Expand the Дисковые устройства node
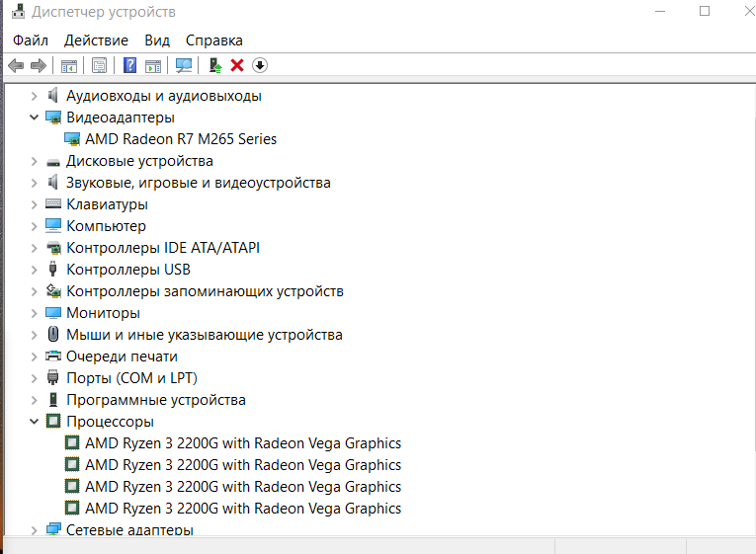The height and width of the screenshot is (554, 756). click(34, 161)
